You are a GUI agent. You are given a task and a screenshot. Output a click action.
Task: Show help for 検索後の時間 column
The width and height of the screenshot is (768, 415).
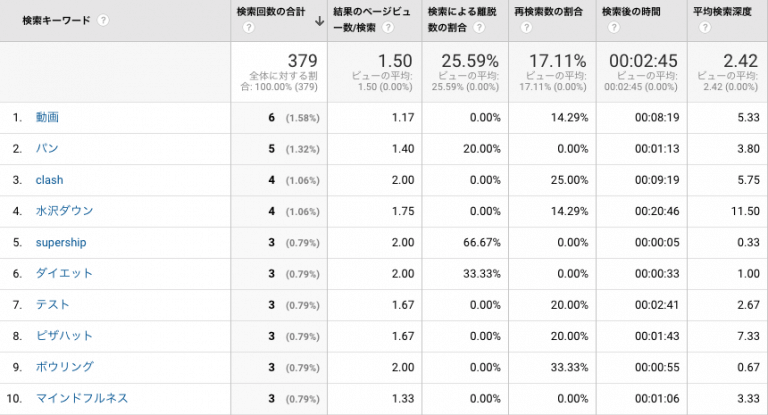[614, 27]
